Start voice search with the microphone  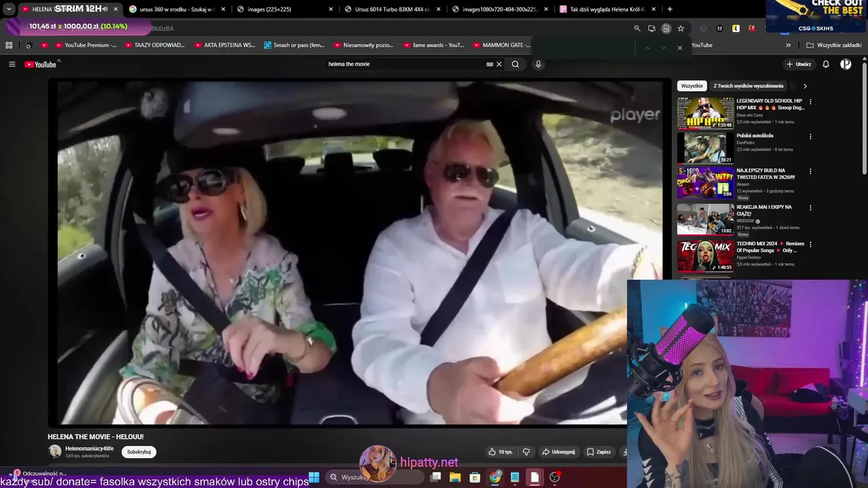tap(538, 64)
